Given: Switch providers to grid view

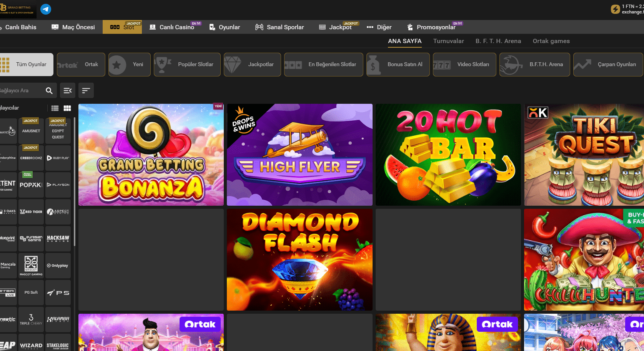Looking at the screenshot, I should click(x=67, y=108).
